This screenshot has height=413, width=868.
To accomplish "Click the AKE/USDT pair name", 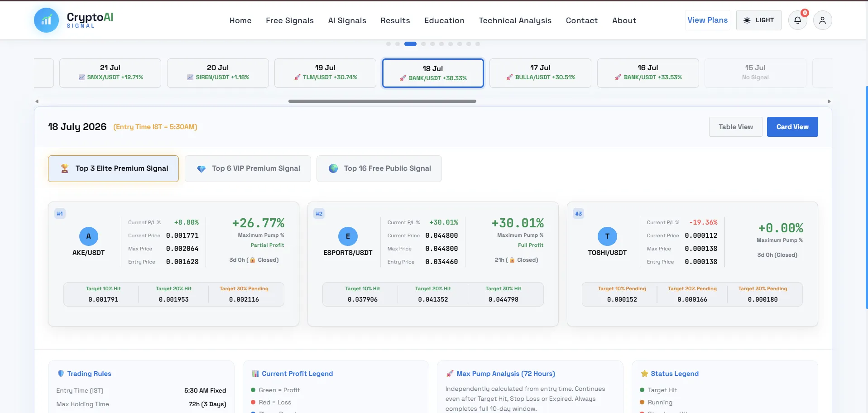I will (x=88, y=253).
